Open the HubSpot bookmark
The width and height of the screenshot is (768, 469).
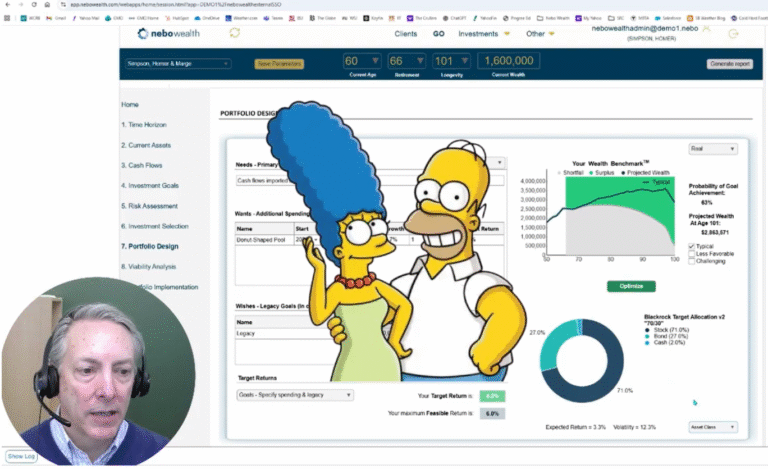177,18
